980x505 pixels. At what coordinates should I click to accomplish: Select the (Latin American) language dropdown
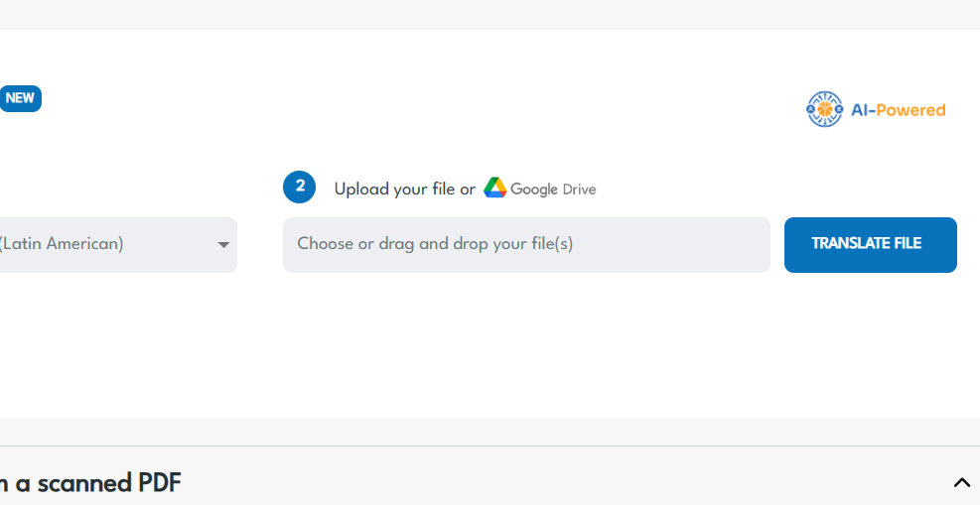pos(109,245)
